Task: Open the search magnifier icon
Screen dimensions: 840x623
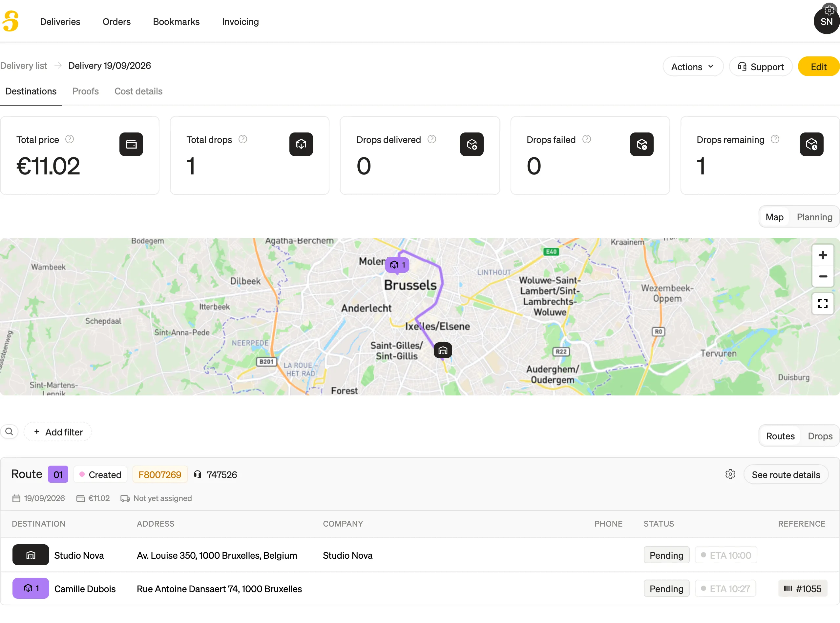Action: tap(10, 432)
